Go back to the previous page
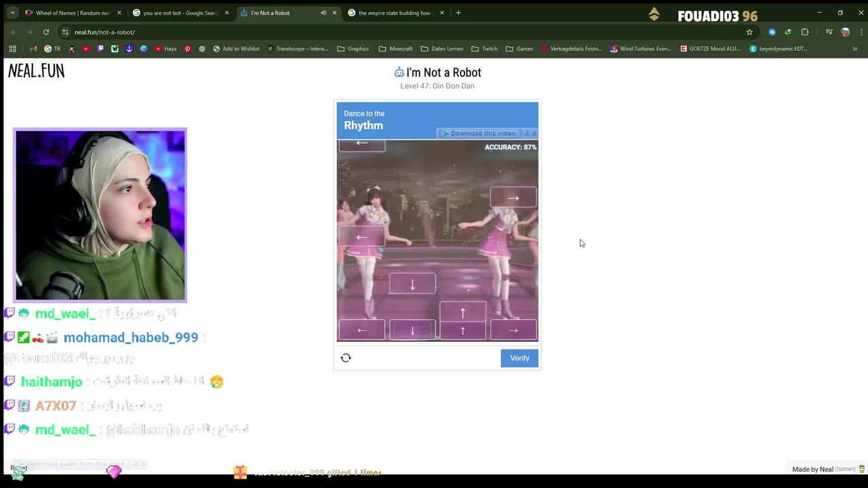868x488 pixels. (14, 32)
